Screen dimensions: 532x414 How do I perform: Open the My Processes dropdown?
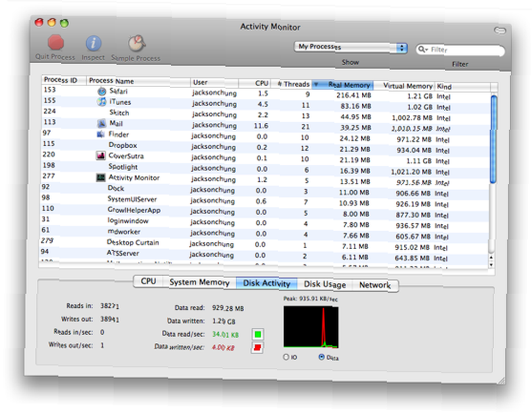click(x=351, y=47)
